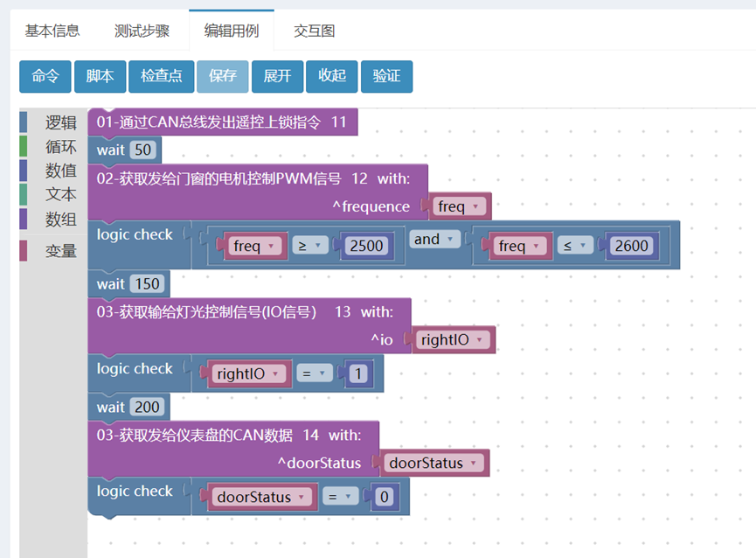Open the 基本信息 tab
The width and height of the screenshot is (756, 558).
[52, 31]
